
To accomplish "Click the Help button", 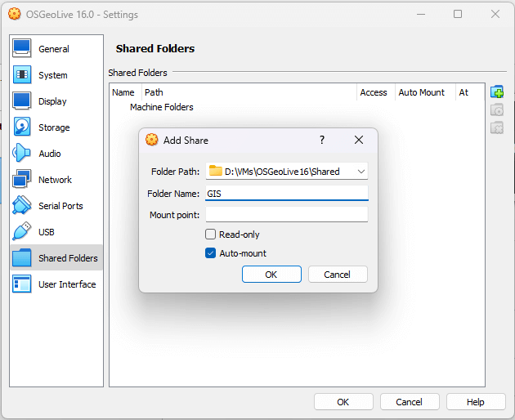I will coord(476,401).
